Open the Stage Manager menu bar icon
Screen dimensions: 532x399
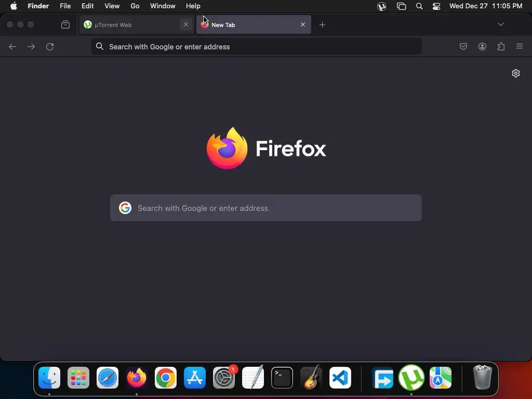click(402, 6)
